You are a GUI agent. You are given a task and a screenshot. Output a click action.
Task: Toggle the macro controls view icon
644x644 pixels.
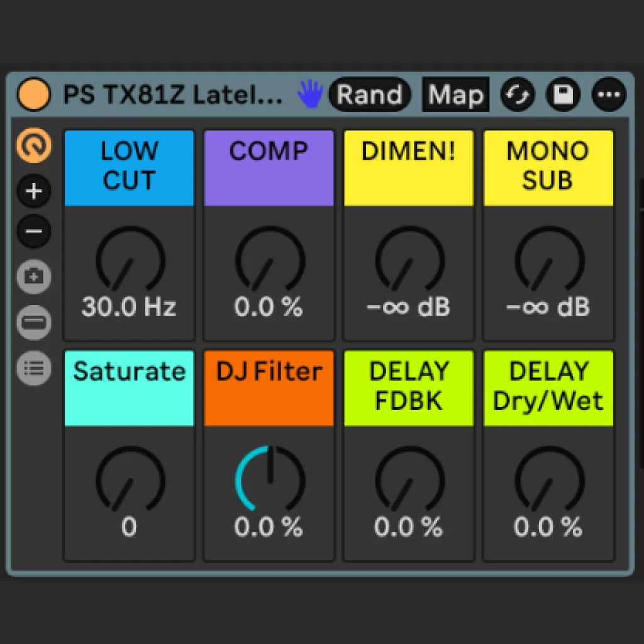pyautogui.click(x=34, y=146)
